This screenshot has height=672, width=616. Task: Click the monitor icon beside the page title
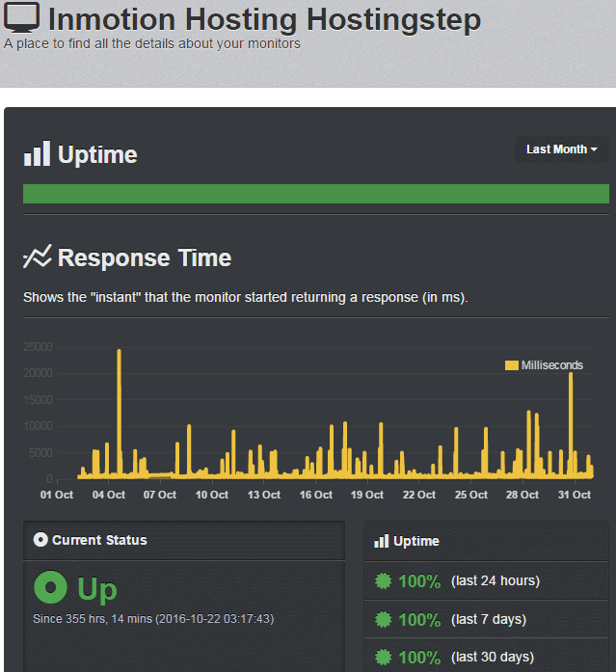tap(21, 17)
